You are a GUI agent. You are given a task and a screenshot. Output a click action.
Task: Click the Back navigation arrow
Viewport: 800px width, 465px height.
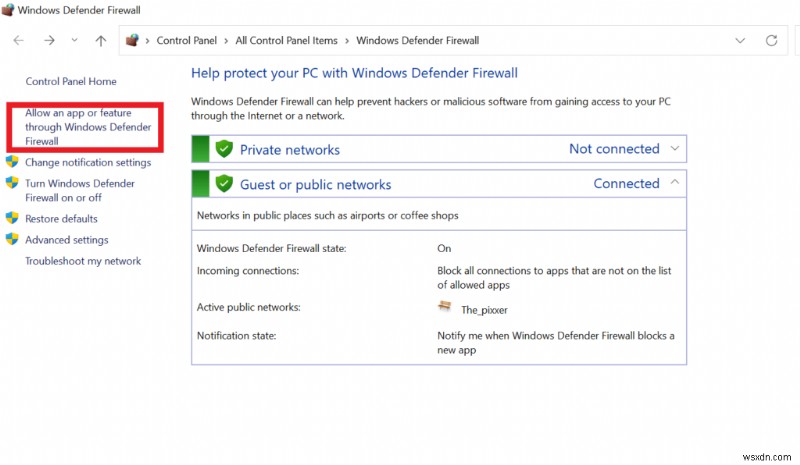pos(18,41)
